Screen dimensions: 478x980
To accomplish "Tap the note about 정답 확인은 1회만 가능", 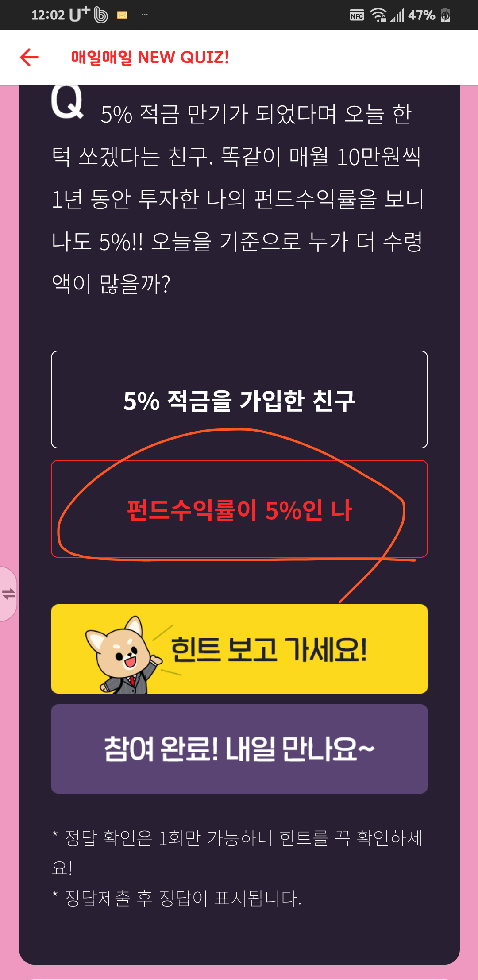I will click(x=237, y=853).
